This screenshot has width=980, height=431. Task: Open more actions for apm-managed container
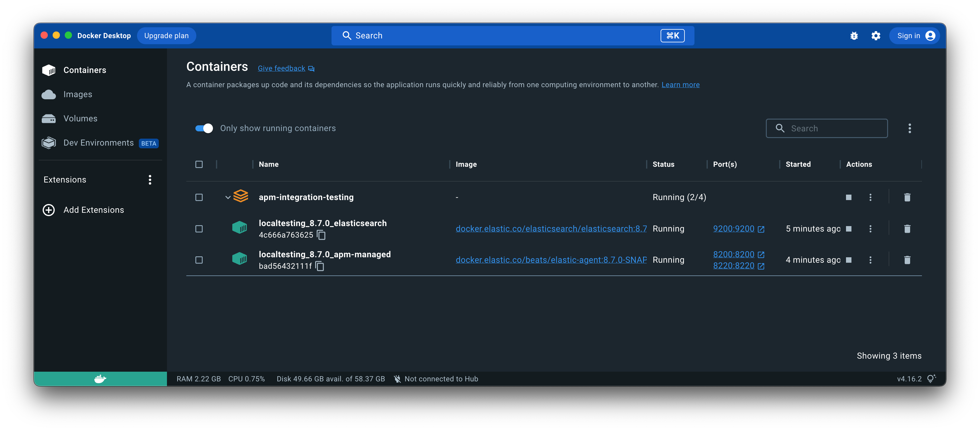[870, 260]
